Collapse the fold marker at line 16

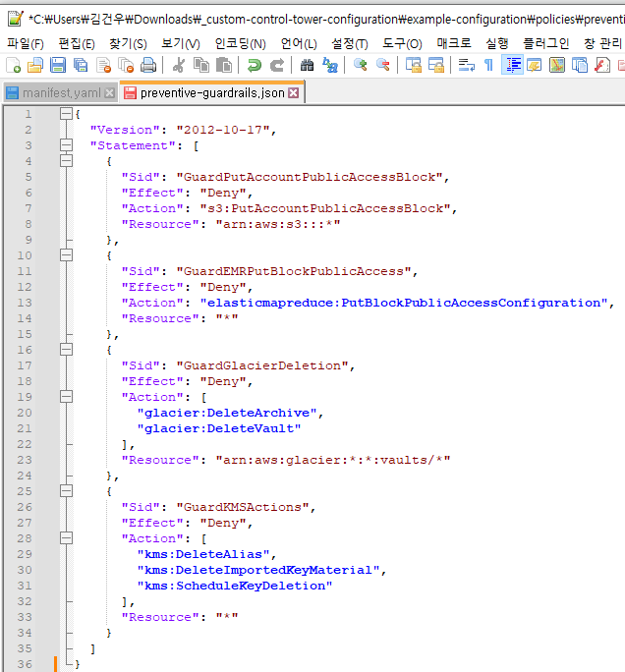click(66, 350)
